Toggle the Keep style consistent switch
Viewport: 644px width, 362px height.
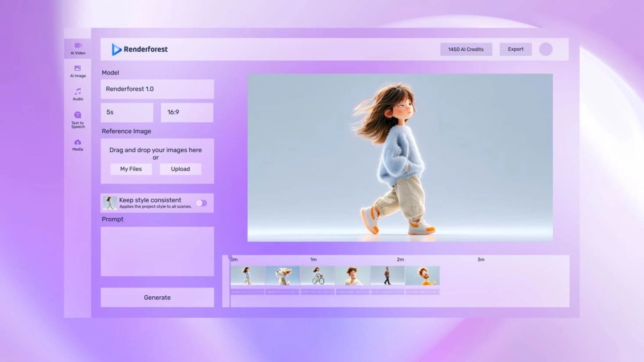pyautogui.click(x=201, y=203)
